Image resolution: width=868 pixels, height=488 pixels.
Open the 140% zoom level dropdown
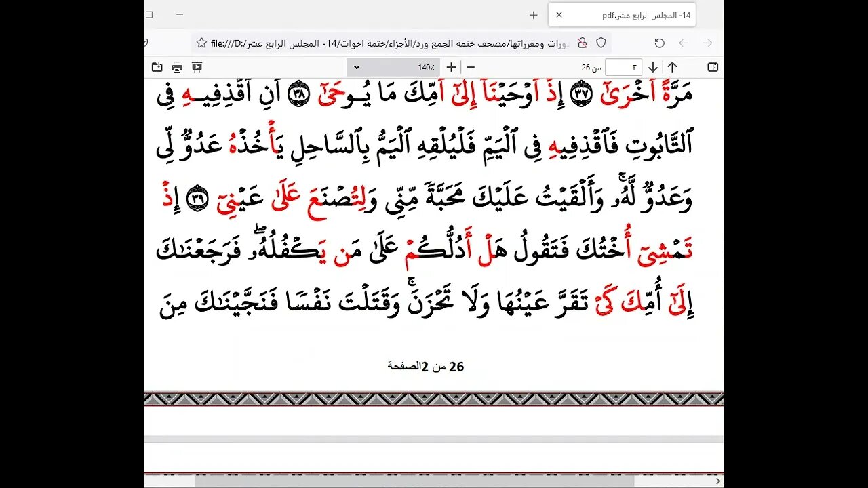tap(393, 67)
